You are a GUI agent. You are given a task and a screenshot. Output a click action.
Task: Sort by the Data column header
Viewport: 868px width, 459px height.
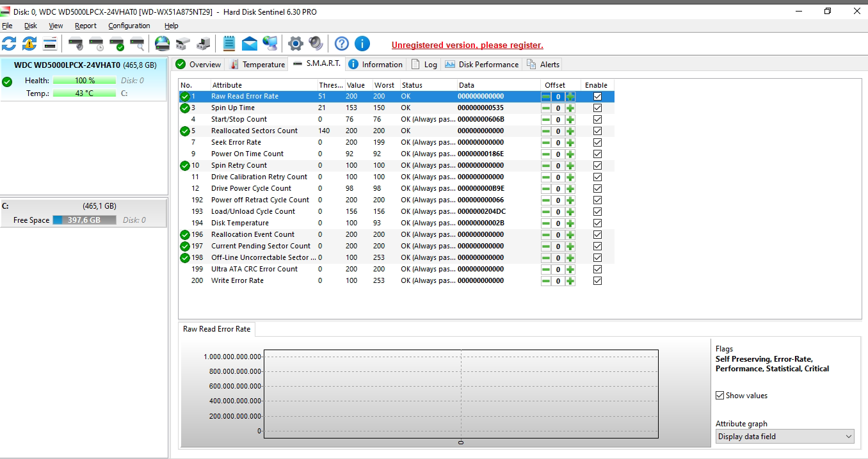click(x=498, y=85)
